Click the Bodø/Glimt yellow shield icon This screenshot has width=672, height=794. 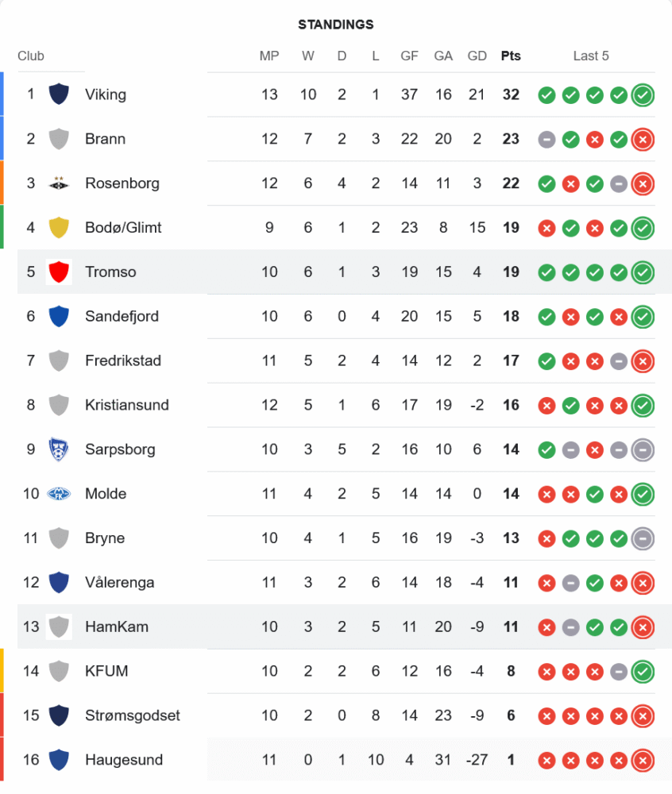(59, 228)
